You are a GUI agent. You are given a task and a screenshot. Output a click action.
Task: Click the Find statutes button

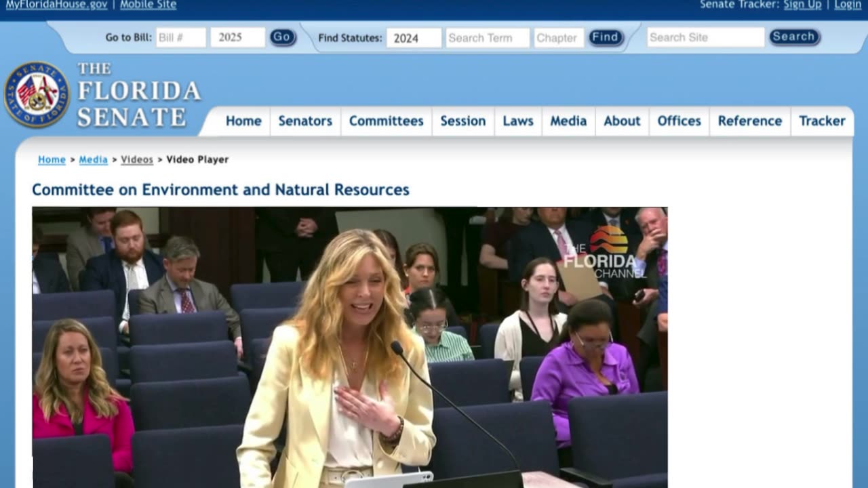point(606,37)
